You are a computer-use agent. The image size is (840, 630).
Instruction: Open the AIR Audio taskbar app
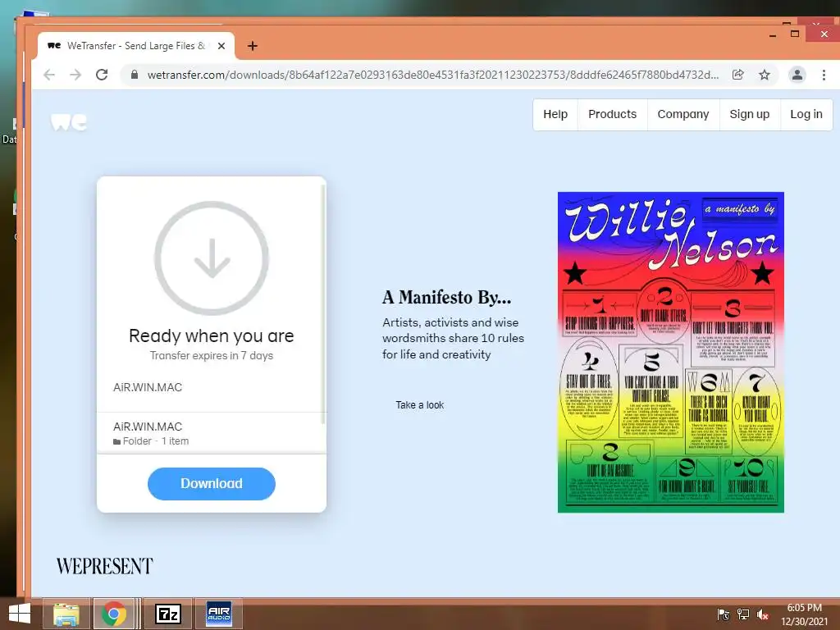218,614
